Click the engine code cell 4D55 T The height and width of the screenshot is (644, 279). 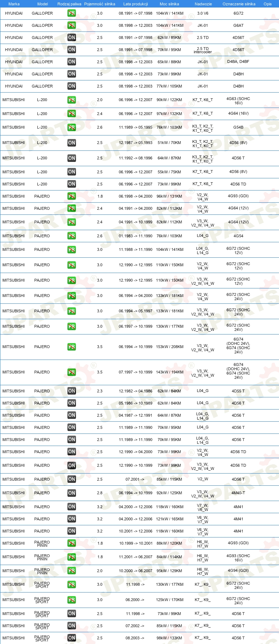(238, 391)
